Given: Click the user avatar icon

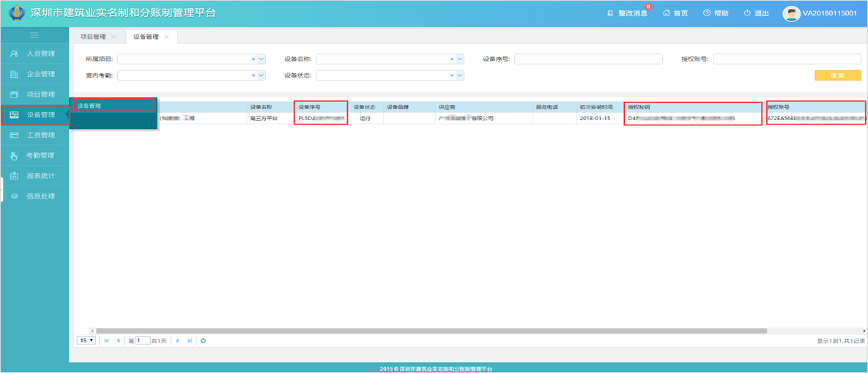Looking at the screenshot, I should (x=791, y=13).
